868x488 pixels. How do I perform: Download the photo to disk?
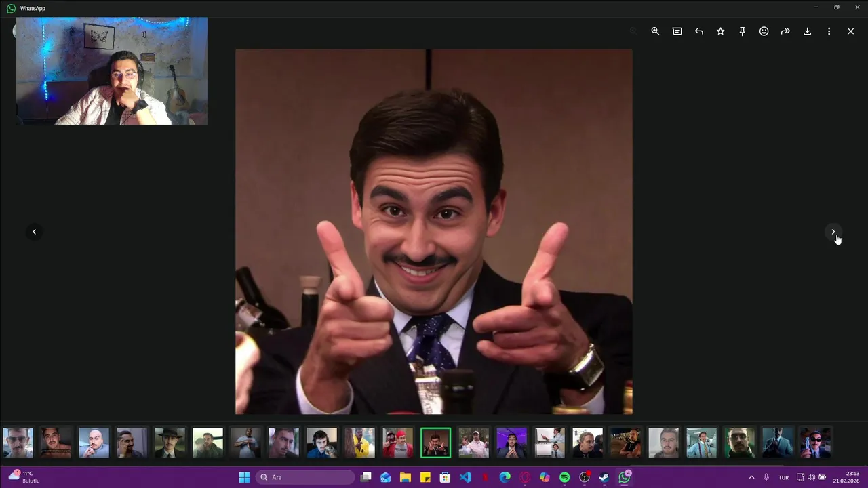(807, 31)
